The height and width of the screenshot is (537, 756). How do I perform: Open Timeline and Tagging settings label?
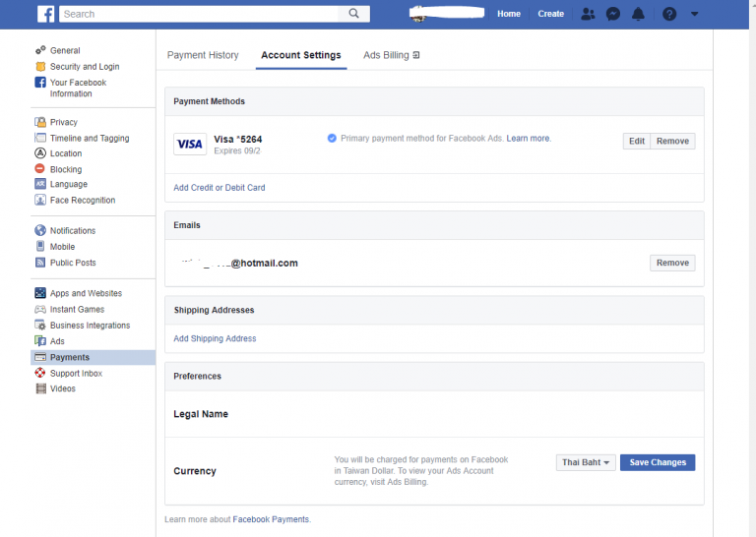90,139
